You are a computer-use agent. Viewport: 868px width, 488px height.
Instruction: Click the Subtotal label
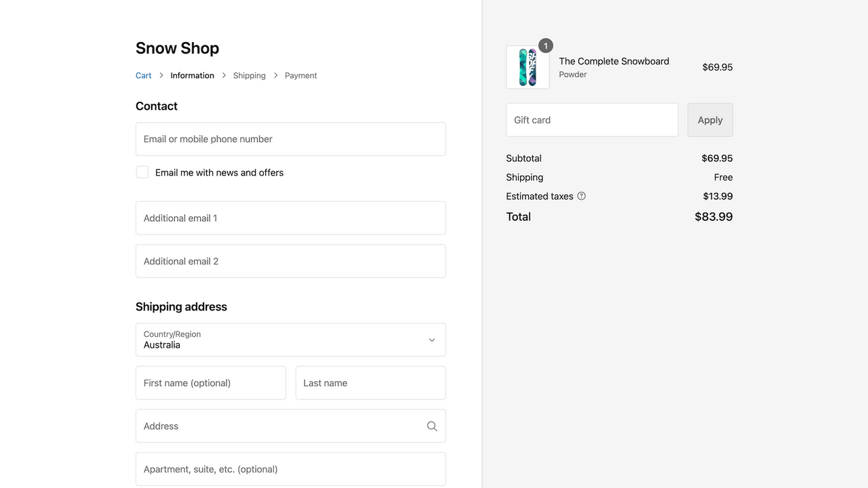[524, 158]
